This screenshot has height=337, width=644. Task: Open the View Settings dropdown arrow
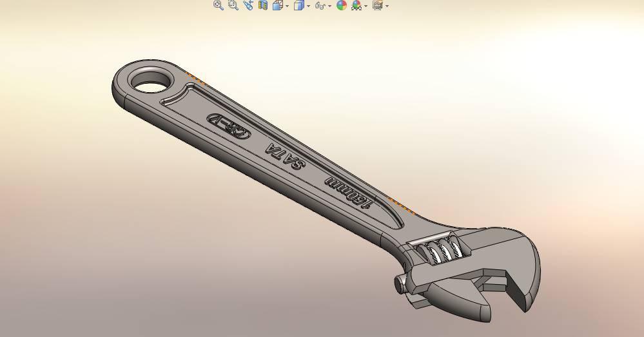387,6
